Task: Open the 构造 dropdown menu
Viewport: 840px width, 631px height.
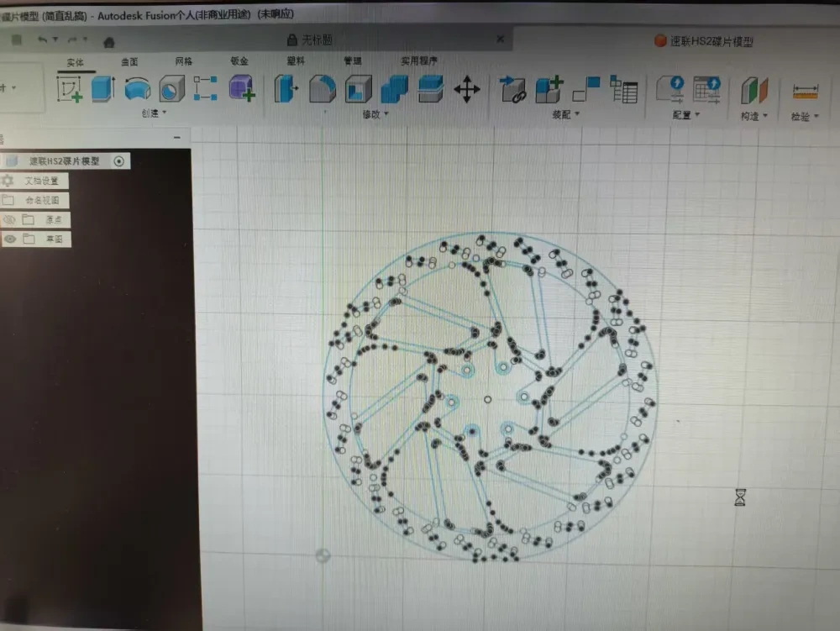Action: pyautogui.click(x=754, y=116)
